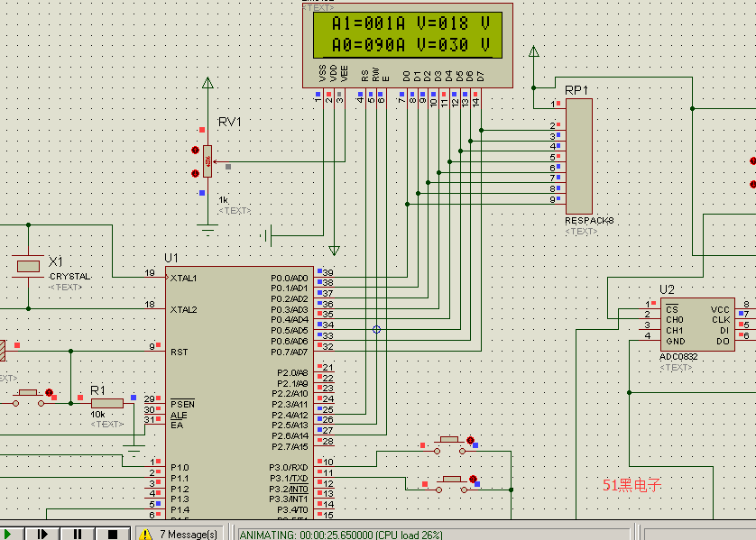This screenshot has width=756, height=540.
Task: Click the LCD line reading A0=090A V=030 V
Action: tap(410, 45)
